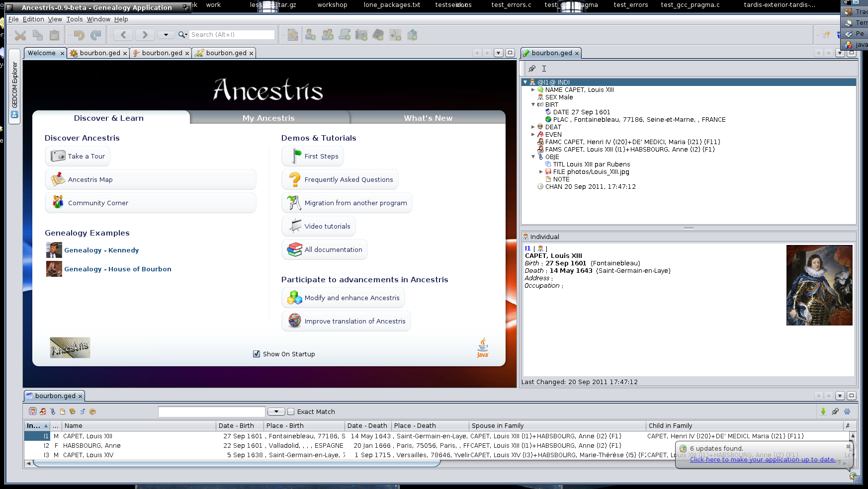This screenshot has height=489, width=868.
Task: Click the Copy icon in toolbar
Action: [x=37, y=35]
